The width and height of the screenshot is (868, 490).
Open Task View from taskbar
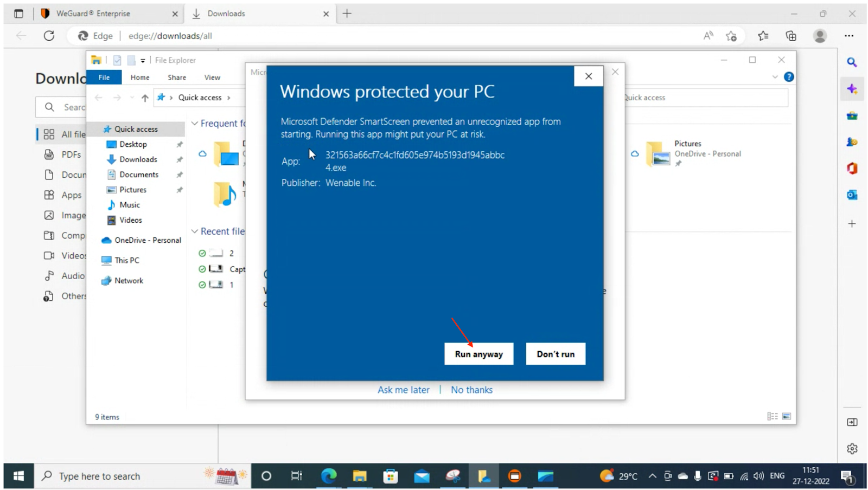296,476
